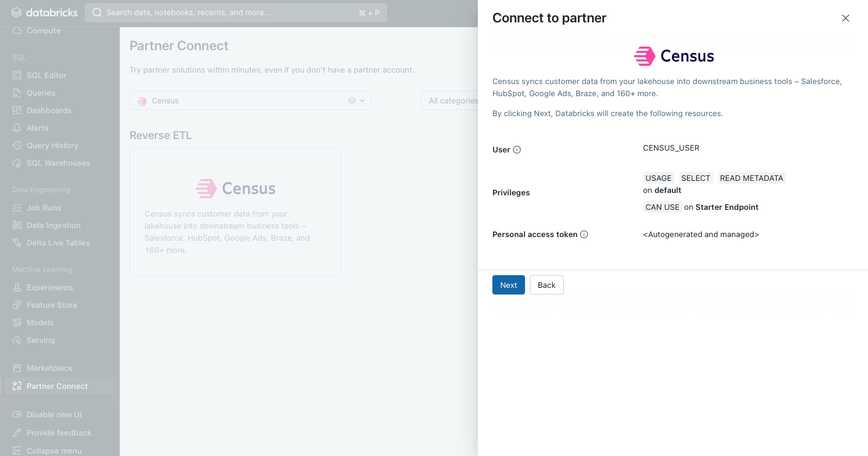
Task: Open SQL Editor icon in sidebar
Action: pos(17,75)
